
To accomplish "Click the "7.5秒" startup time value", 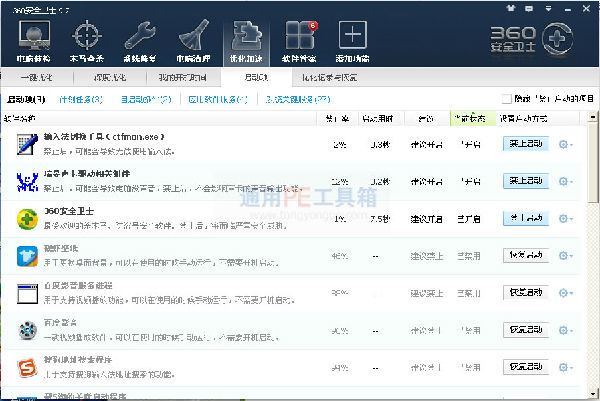I will [x=380, y=219].
